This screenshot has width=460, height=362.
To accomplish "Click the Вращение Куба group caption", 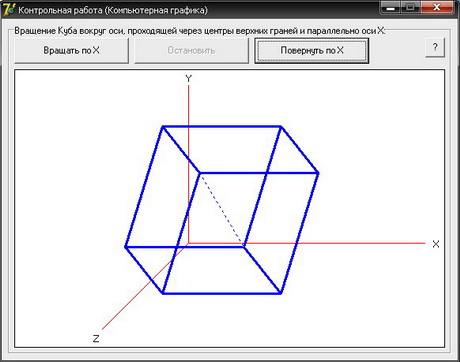I will 199,31.
